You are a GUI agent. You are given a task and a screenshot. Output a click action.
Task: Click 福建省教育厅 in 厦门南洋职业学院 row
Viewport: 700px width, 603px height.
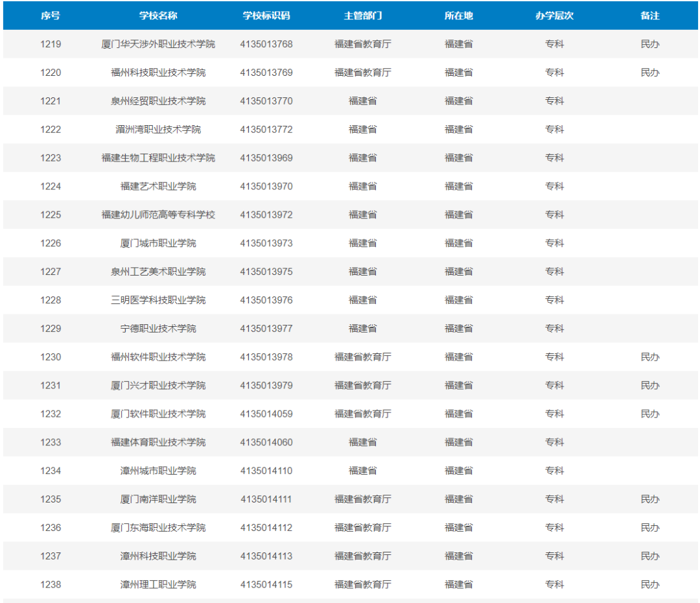point(362,499)
